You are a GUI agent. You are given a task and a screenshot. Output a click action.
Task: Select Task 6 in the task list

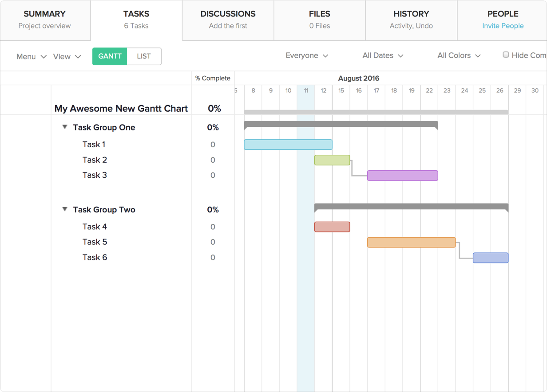[x=95, y=257]
